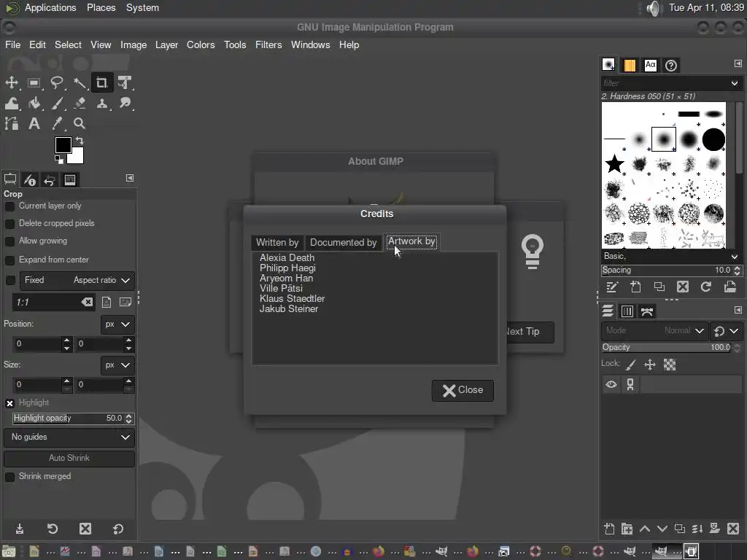Viewport: 747px width, 560px height.
Task: Open the Device Status tab
Action: pos(30,179)
